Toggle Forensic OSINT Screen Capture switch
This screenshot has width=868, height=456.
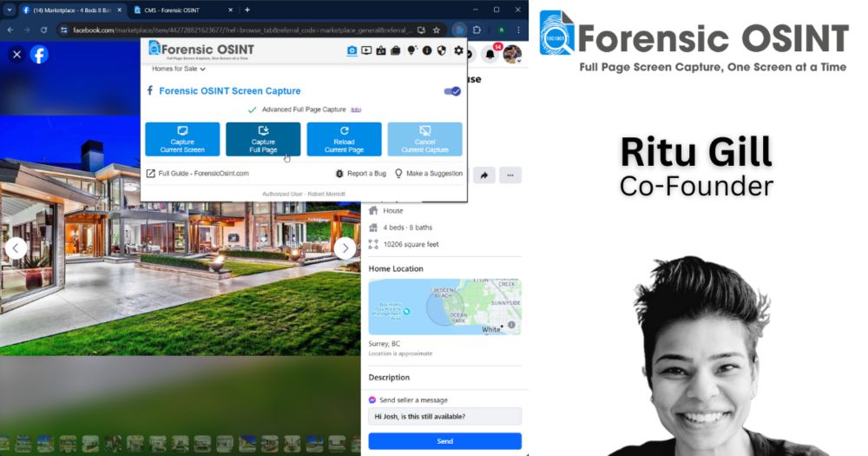[x=452, y=91]
